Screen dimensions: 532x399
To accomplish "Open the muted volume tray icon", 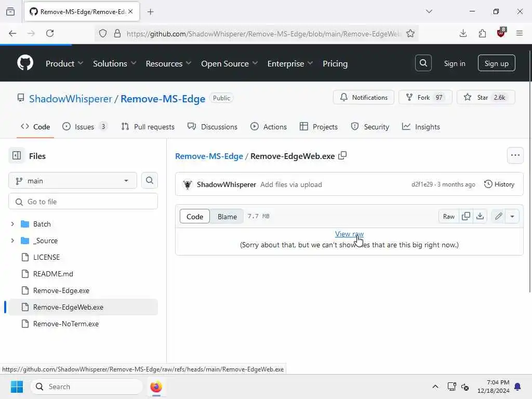I will point(465,387).
